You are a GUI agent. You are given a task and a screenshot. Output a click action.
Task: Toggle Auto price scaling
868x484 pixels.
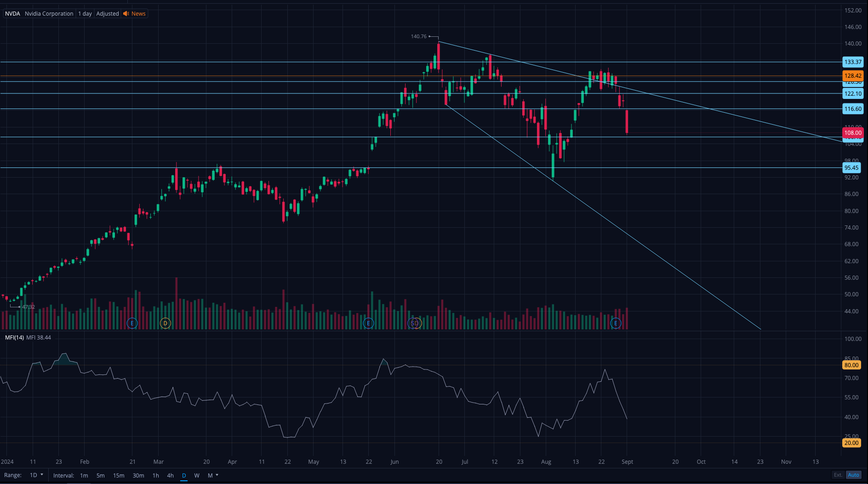tap(853, 475)
